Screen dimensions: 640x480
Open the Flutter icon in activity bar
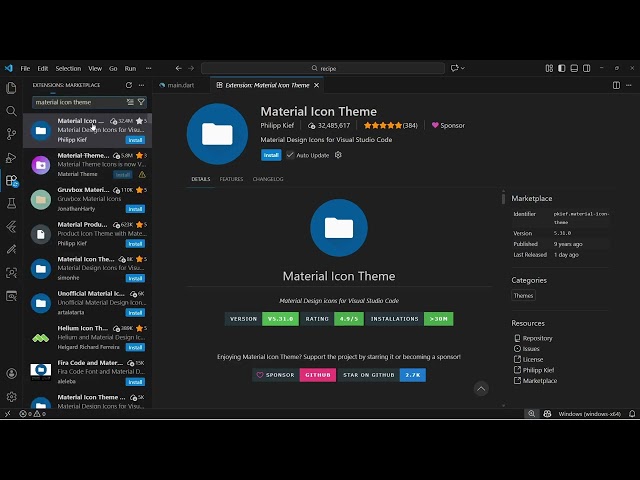click(x=11, y=227)
